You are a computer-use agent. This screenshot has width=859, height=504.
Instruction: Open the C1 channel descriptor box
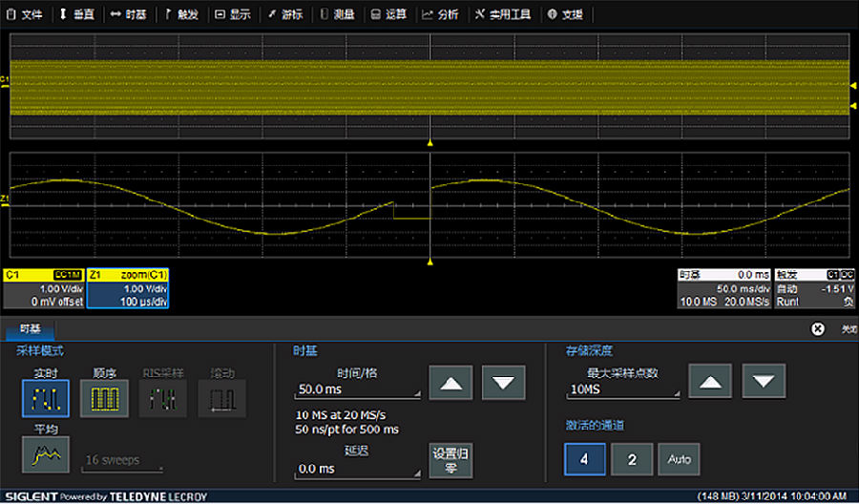coord(44,288)
